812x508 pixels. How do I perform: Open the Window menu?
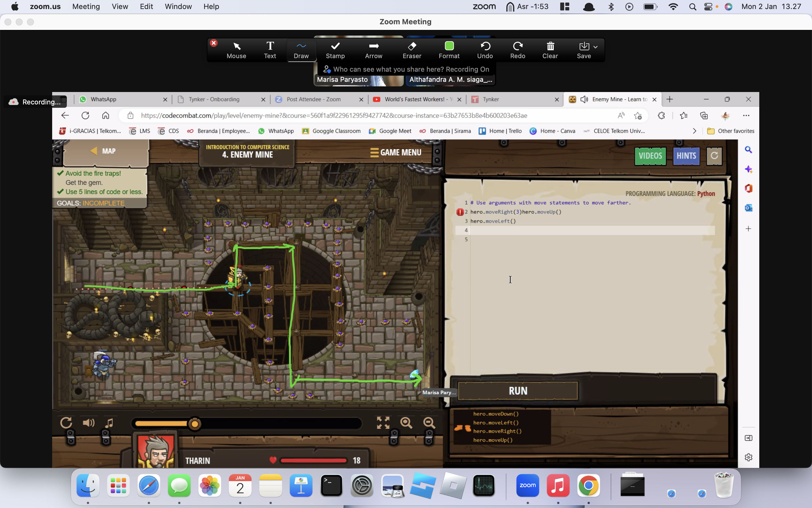click(x=178, y=6)
